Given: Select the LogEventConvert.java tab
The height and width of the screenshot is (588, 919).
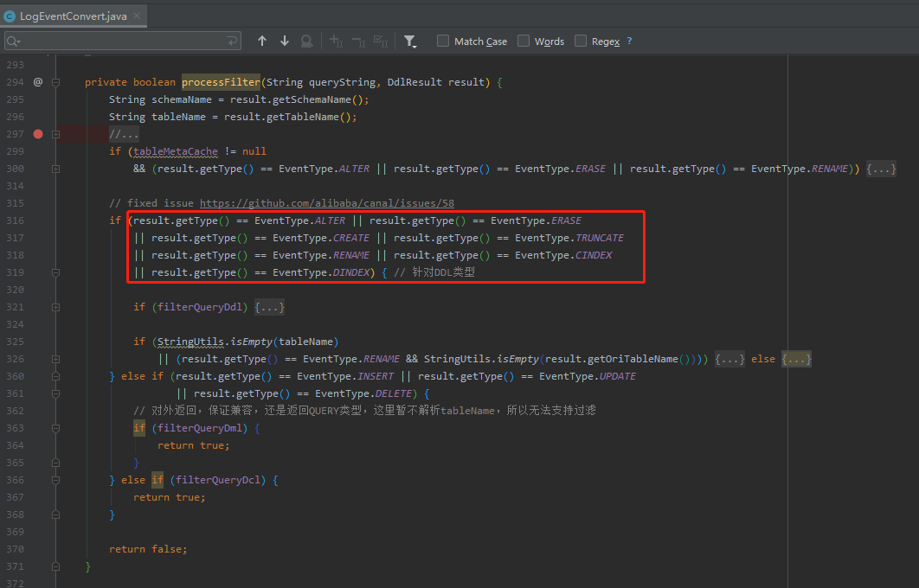Looking at the screenshot, I should tap(73, 16).
